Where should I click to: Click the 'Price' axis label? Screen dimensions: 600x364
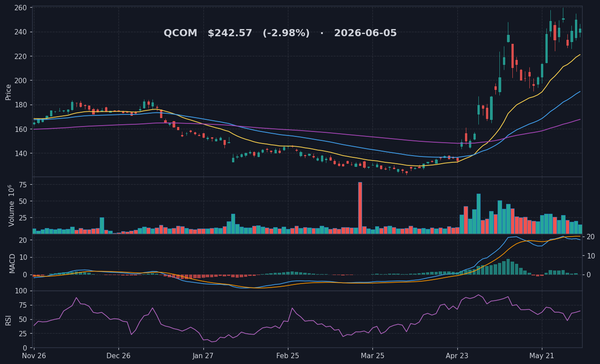8,92
